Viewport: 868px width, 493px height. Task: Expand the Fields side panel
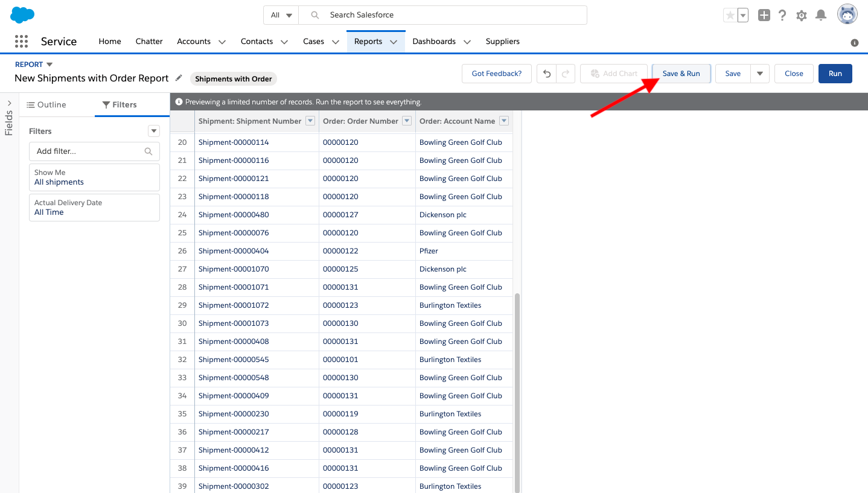(9, 103)
